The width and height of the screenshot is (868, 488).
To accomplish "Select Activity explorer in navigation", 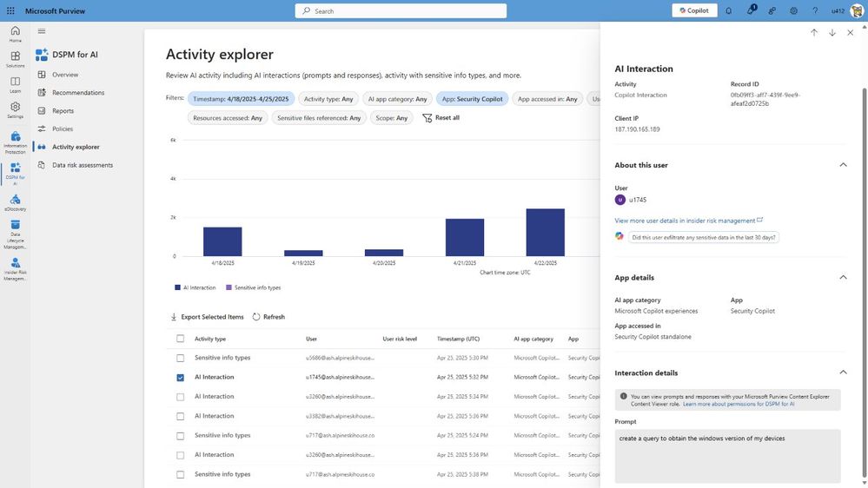I will point(76,147).
